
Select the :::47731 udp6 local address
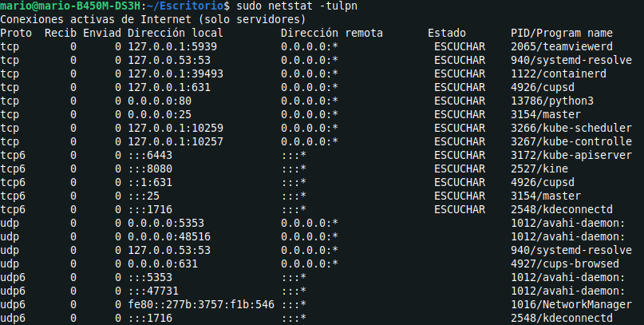(153, 291)
